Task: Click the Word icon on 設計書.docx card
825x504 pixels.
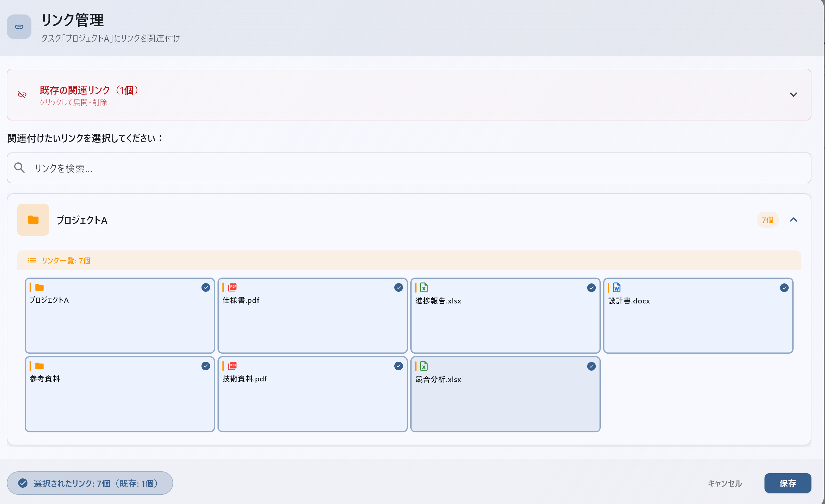Action: click(616, 288)
